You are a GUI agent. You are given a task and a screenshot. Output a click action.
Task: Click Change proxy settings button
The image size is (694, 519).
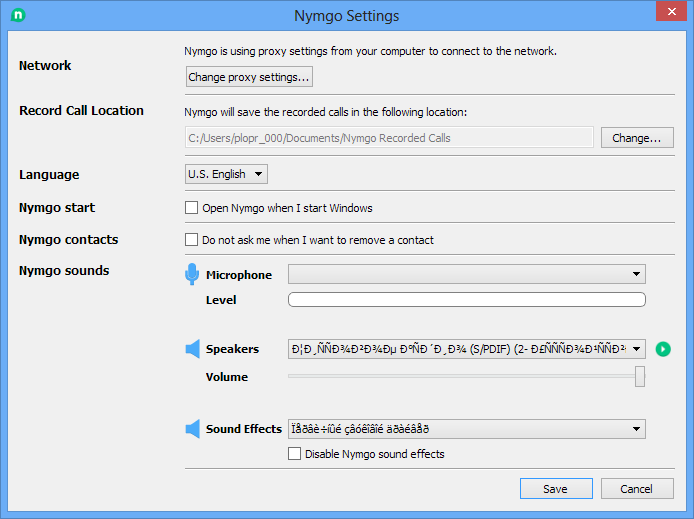click(x=249, y=77)
